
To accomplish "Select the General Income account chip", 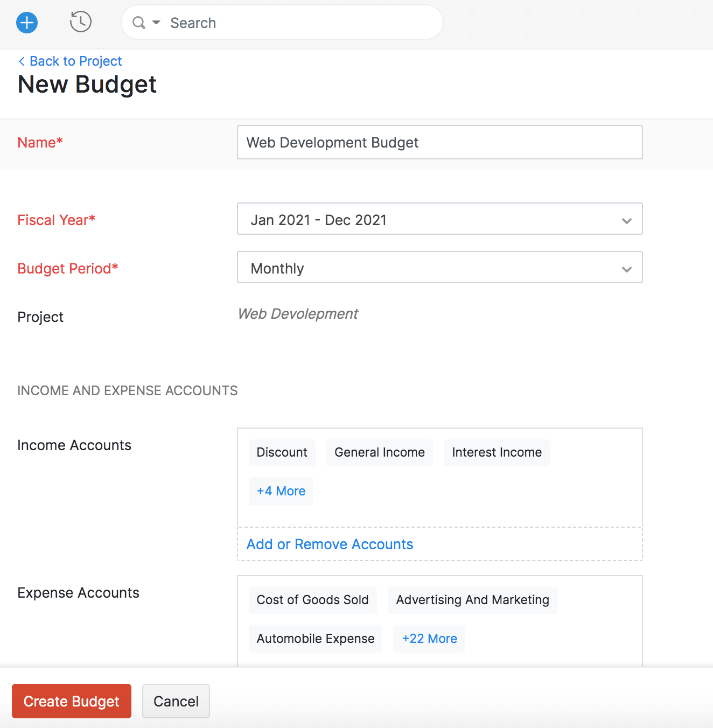I will (379, 452).
